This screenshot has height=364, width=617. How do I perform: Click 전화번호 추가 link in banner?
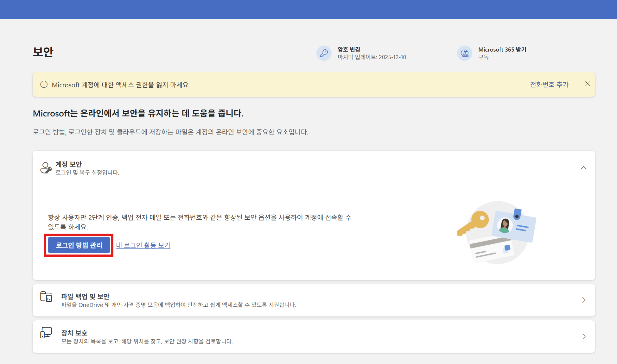(549, 85)
